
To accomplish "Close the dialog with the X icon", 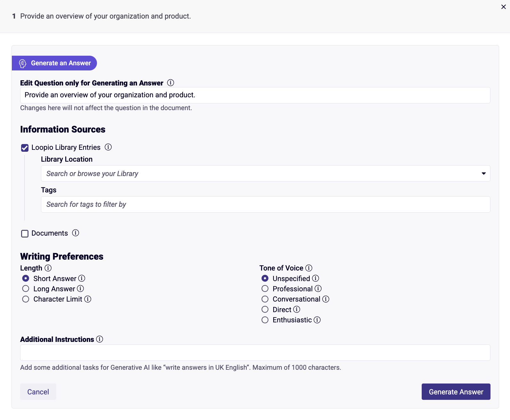I will [x=503, y=7].
